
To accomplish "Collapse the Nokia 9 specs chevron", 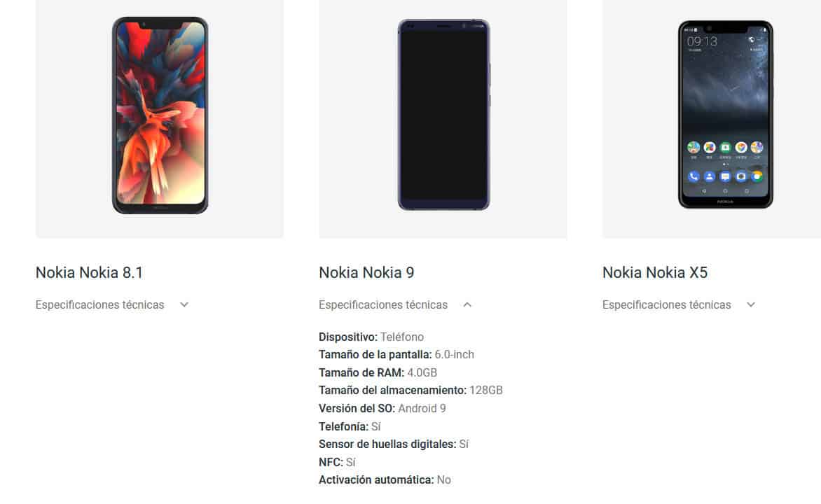I will click(x=467, y=304).
